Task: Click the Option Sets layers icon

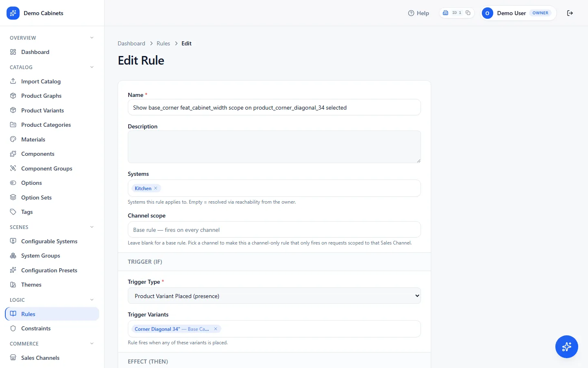Action: coord(13,197)
